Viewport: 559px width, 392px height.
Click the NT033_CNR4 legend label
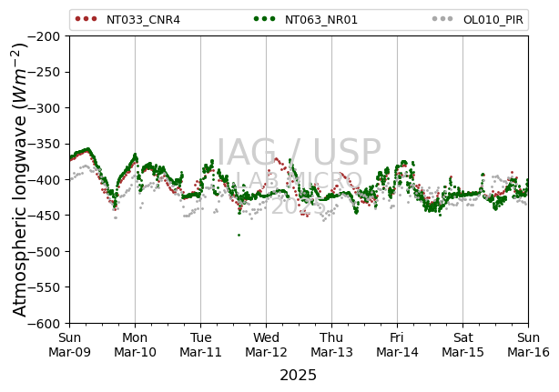click(x=143, y=20)
